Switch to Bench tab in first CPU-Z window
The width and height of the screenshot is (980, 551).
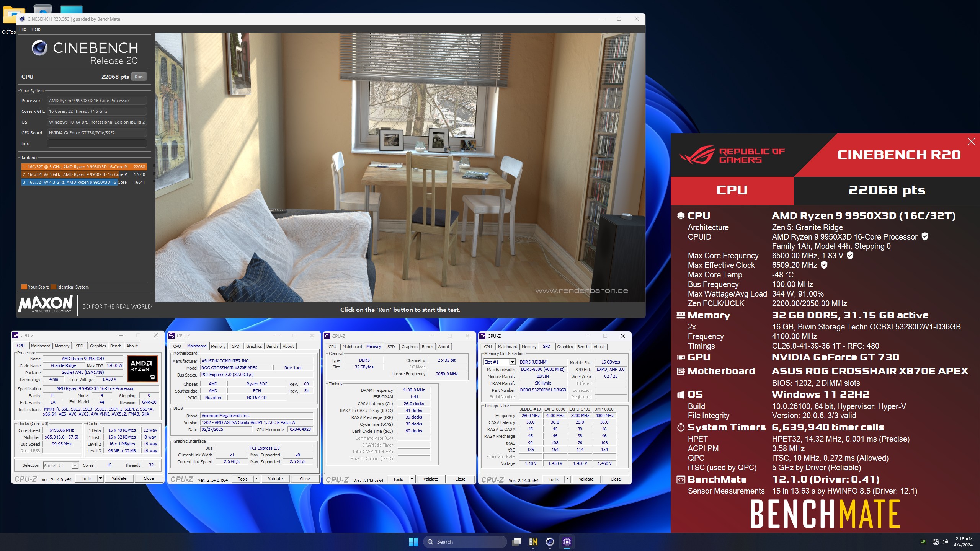(116, 346)
